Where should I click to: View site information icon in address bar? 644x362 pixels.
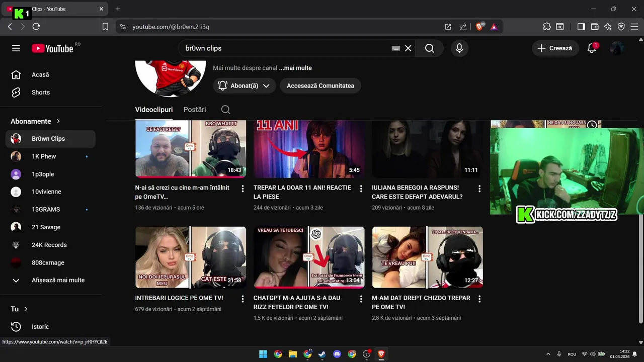(123, 27)
